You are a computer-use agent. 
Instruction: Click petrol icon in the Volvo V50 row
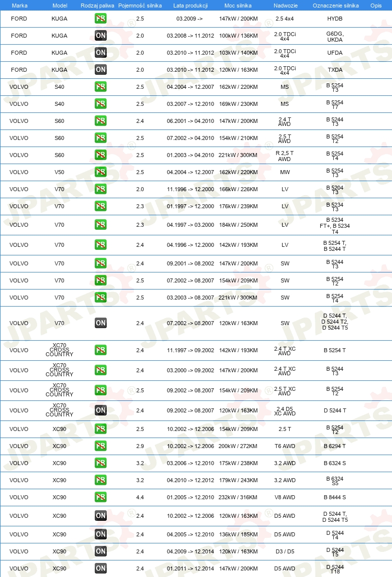100,172
